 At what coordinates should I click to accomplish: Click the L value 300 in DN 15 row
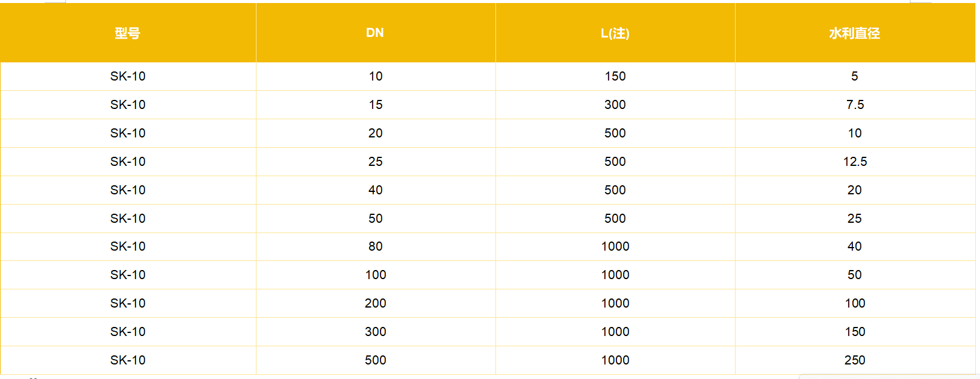(615, 105)
